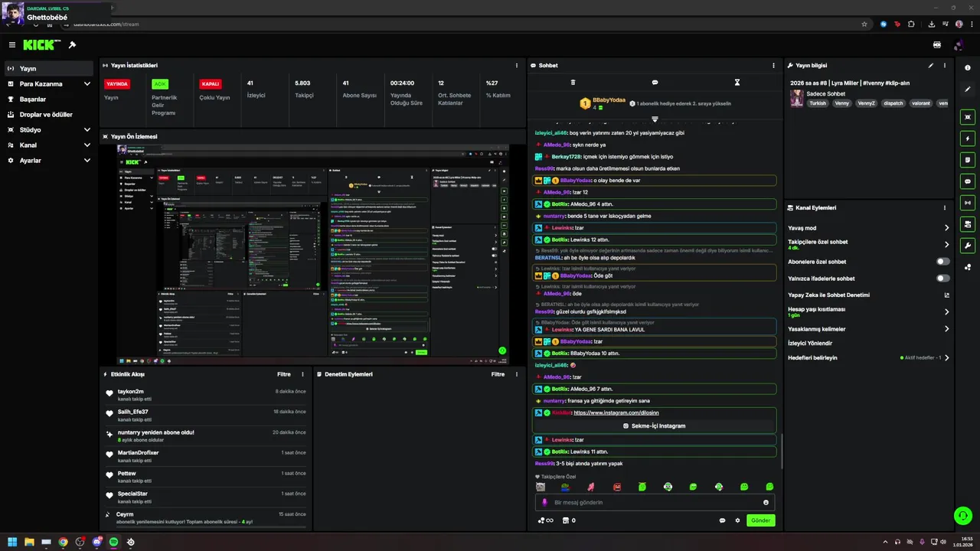This screenshot has height=551, width=980.
Task: Click the trash icon in Sohbet panel
Action: coord(573,83)
